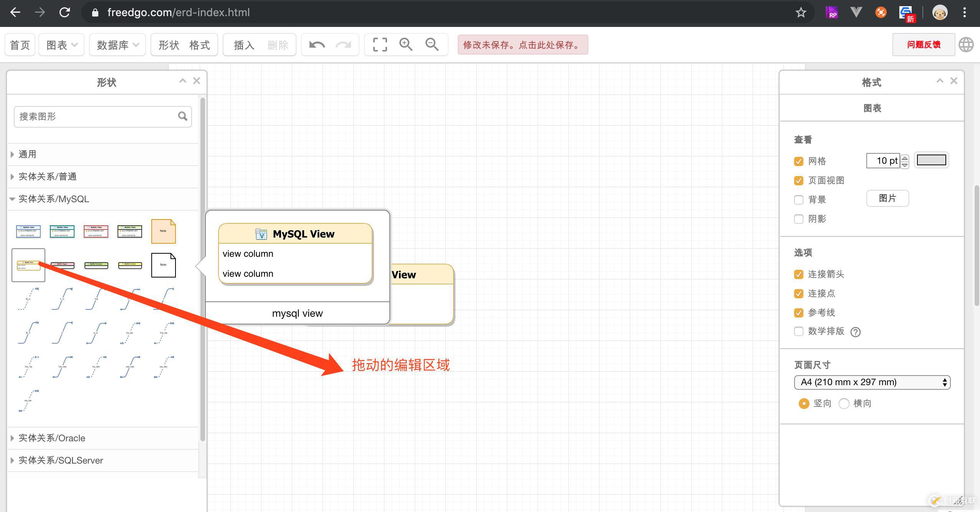Click the unsaved changes save notice

pos(522,45)
